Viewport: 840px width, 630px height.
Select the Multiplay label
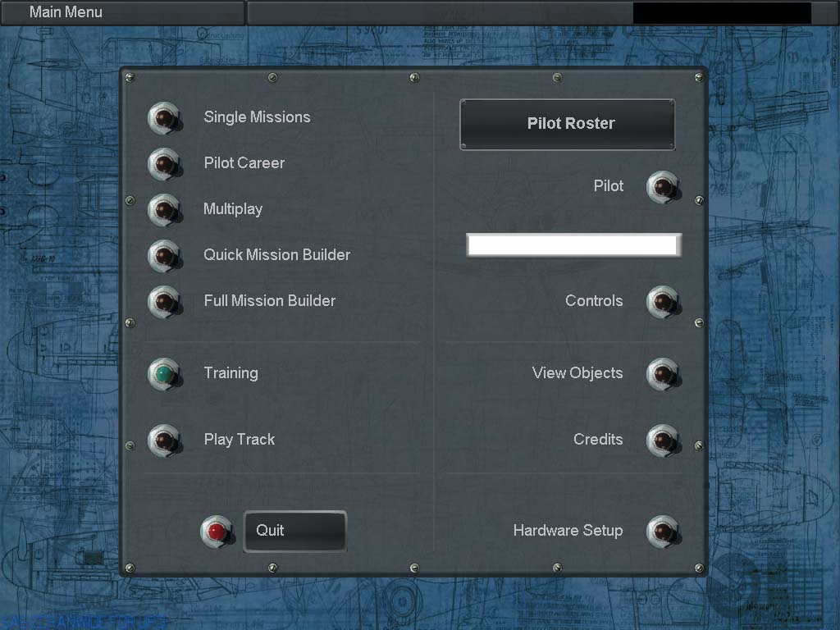click(x=233, y=209)
